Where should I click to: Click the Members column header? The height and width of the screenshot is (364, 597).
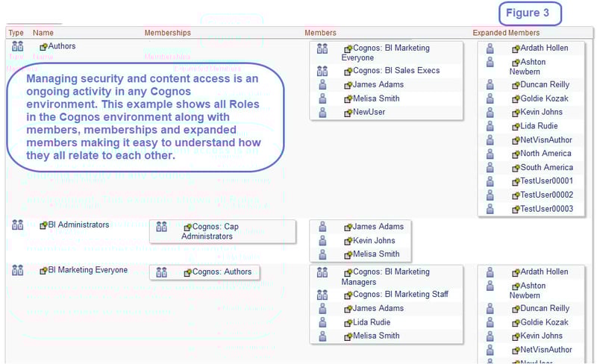click(x=320, y=33)
